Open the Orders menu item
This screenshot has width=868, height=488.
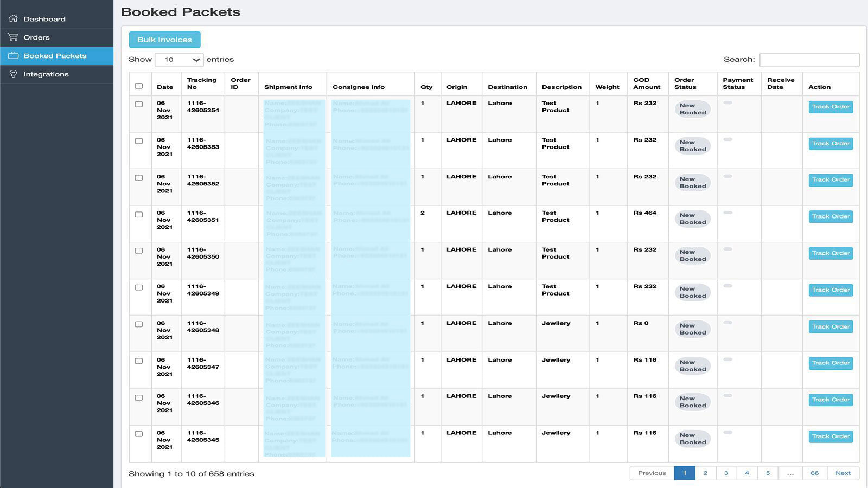(x=36, y=37)
